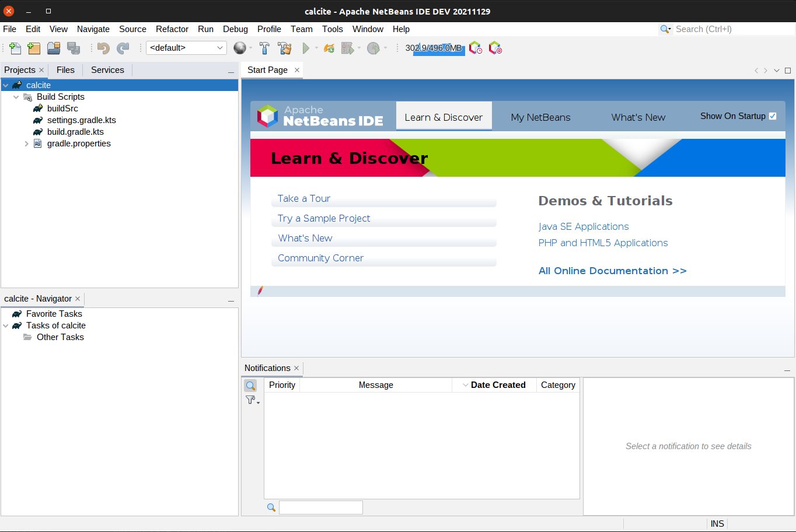The height and width of the screenshot is (532, 796).
Task: Click the Search (Ctrl+I) input field
Action: tap(734, 29)
